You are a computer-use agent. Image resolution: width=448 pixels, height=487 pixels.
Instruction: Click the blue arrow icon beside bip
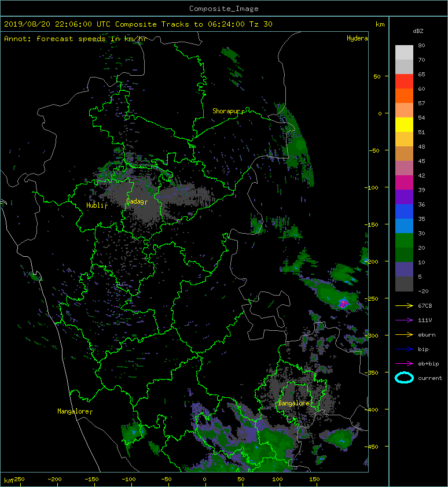tap(404, 349)
